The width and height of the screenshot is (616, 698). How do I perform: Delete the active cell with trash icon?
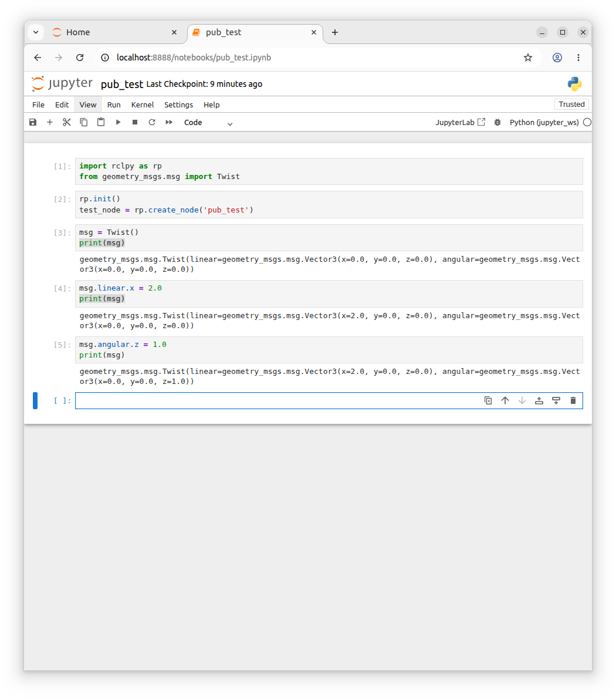[573, 400]
